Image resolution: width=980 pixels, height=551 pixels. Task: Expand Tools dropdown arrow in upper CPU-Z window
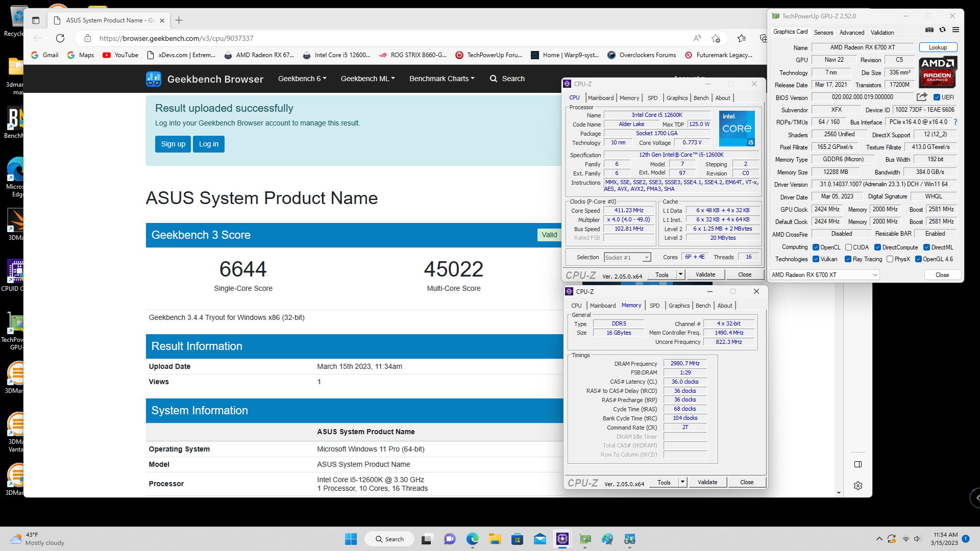(680, 274)
